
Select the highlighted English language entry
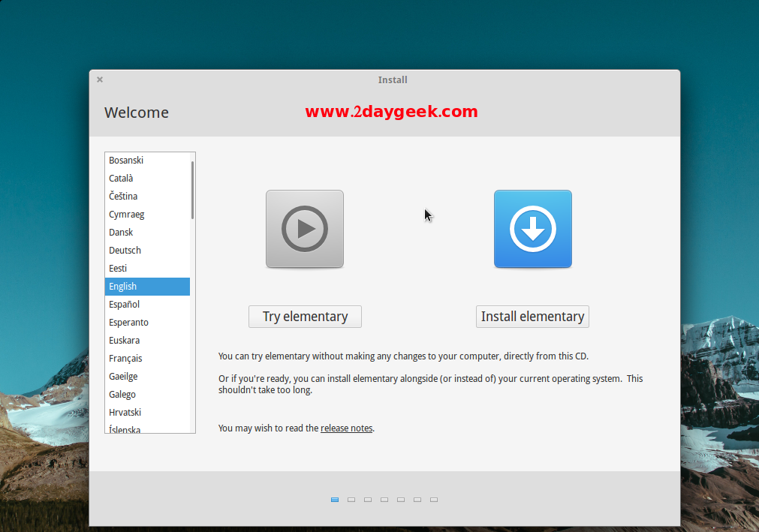(123, 287)
